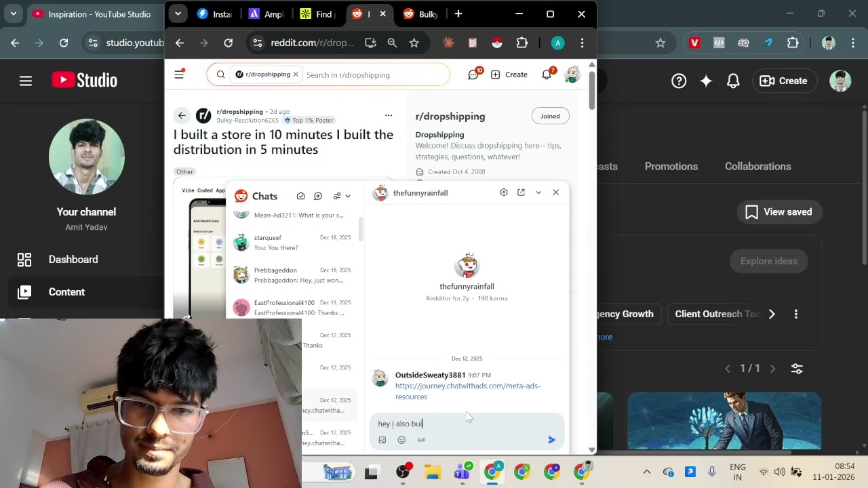The height and width of the screenshot is (488, 868).
Task: Open YouTube Studio hamburger menu
Action: click(26, 81)
